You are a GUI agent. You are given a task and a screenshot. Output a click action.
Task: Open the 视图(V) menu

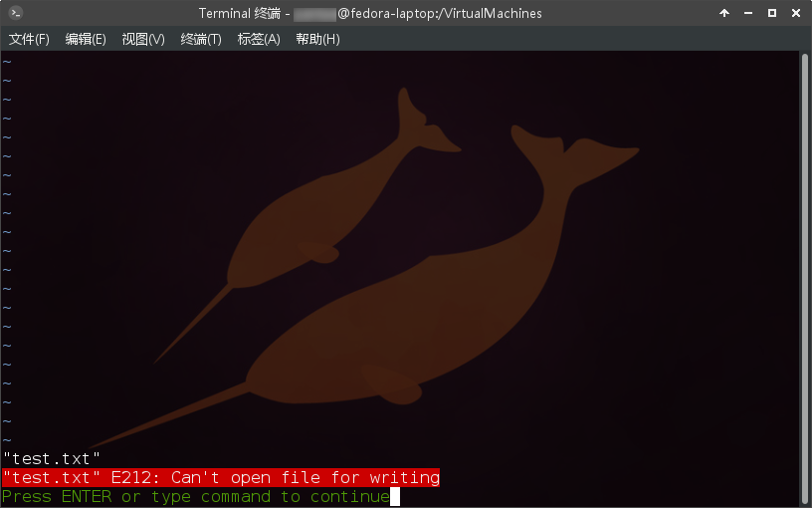click(x=143, y=39)
